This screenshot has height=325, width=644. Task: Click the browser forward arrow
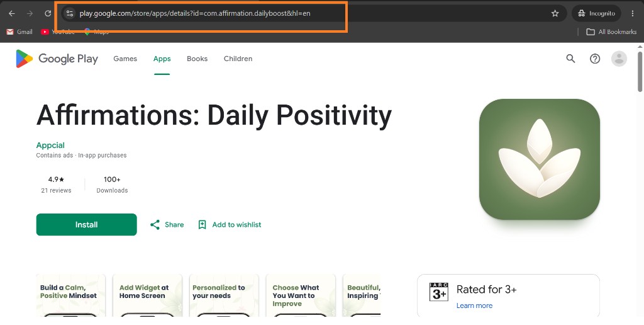click(30, 14)
